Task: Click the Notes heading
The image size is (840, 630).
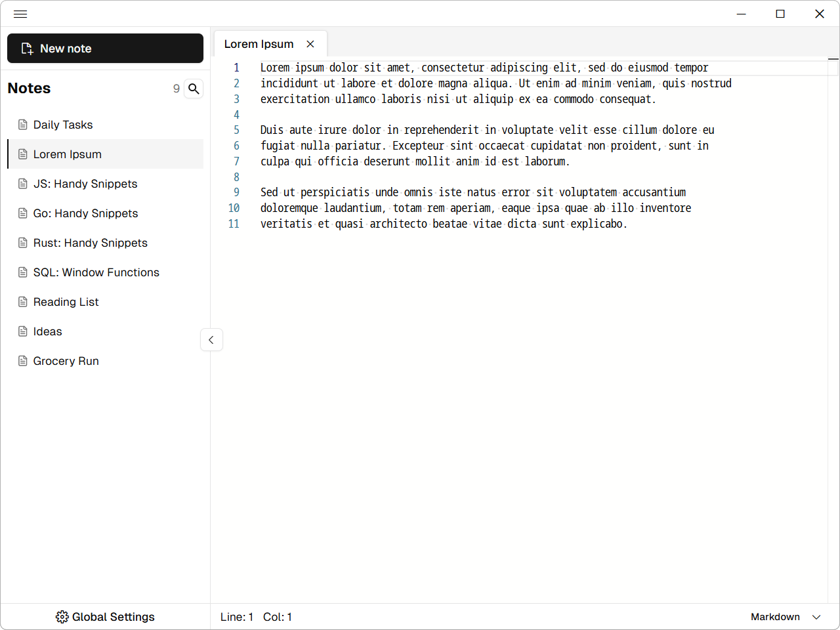Action: tap(29, 88)
